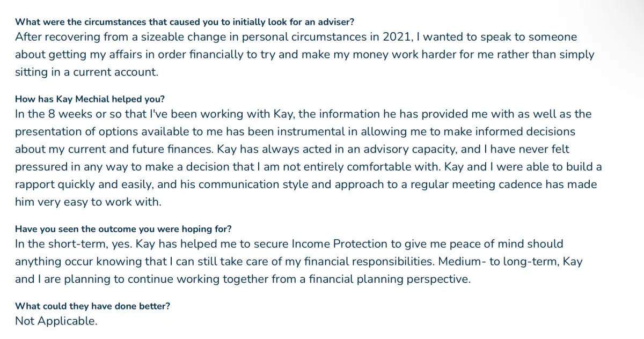The height and width of the screenshot is (339, 644).
Task: Click the line 'him very easy to work with.'
Action: (x=88, y=202)
